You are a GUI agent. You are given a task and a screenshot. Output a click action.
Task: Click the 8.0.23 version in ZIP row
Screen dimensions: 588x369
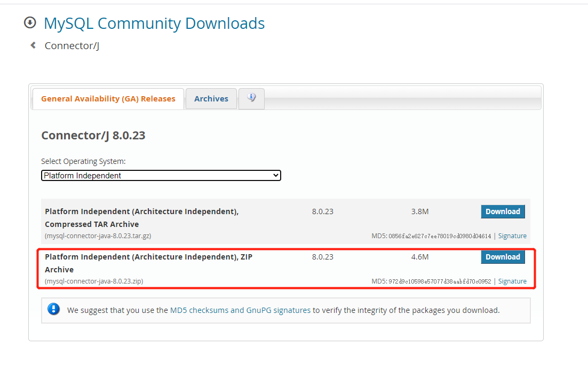(x=322, y=257)
